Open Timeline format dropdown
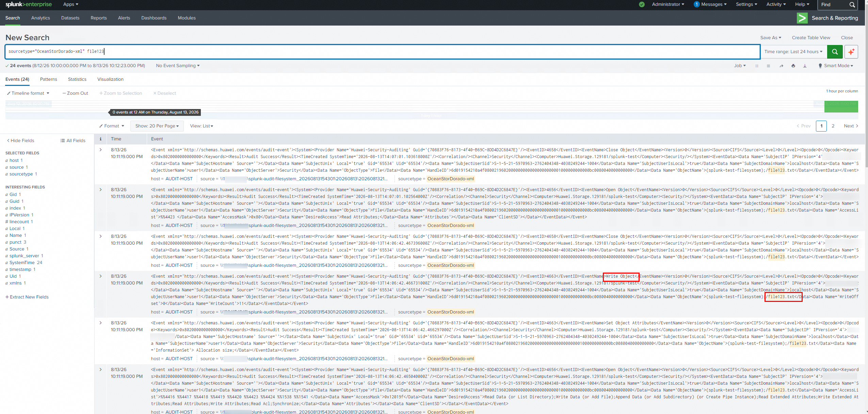868x414 pixels. 28,93
